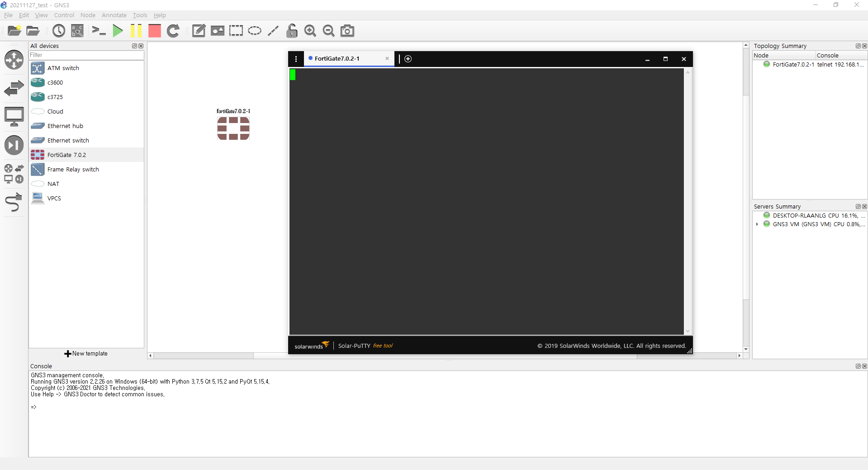Browse all devices sidebar icon

coord(14,174)
